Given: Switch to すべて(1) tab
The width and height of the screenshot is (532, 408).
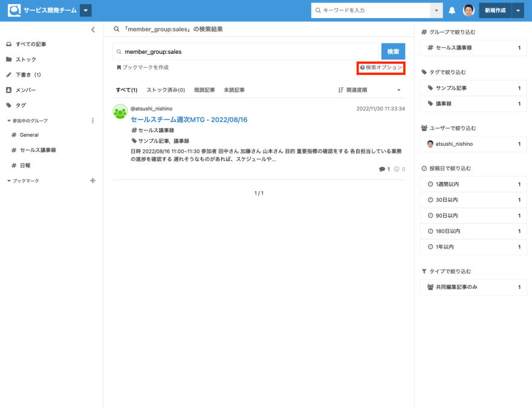Looking at the screenshot, I should 126,90.
